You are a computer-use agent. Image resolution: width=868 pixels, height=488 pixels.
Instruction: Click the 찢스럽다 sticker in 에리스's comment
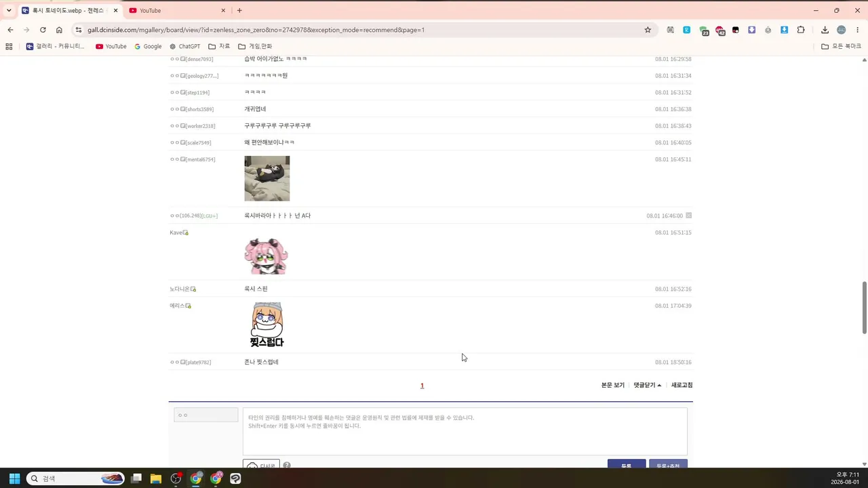pyautogui.click(x=267, y=325)
